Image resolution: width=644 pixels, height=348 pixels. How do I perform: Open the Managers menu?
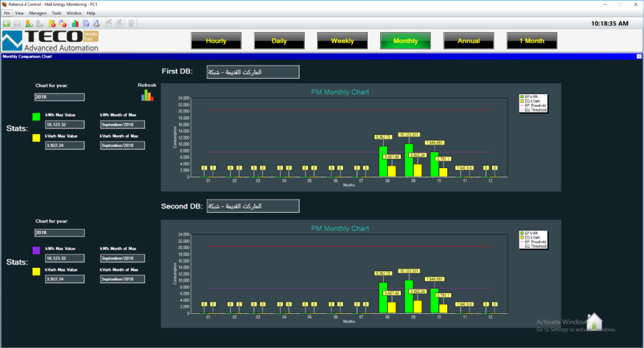(38, 13)
